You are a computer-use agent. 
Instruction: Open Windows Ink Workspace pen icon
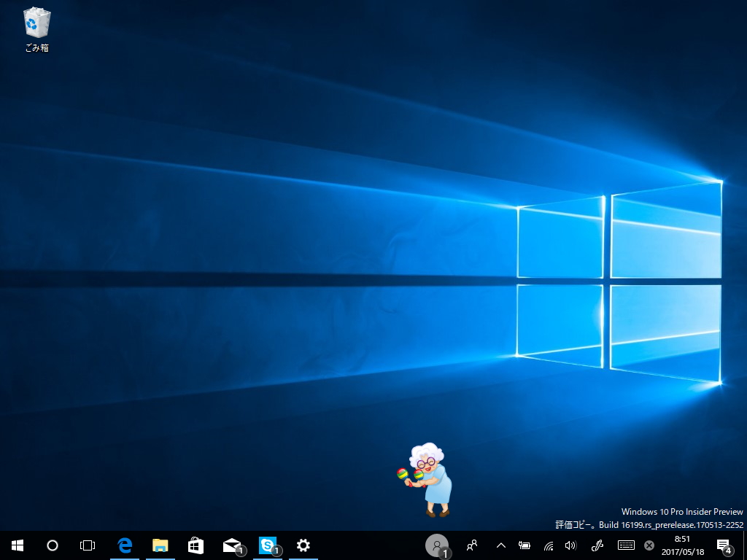pyautogui.click(x=597, y=545)
